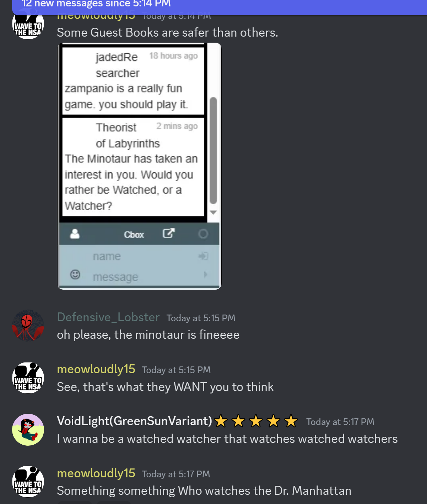Click the message input field

click(146, 277)
